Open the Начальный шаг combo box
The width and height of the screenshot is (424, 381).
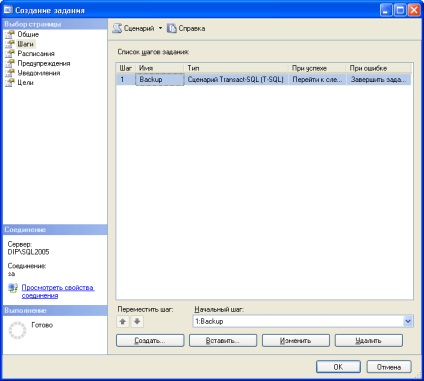[x=303, y=321]
